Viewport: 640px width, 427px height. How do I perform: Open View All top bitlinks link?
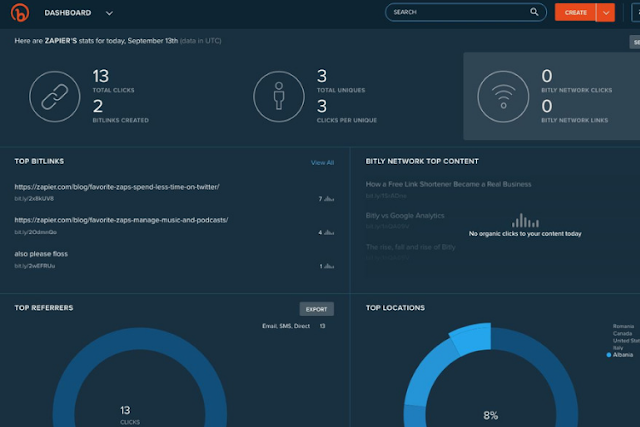click(322, 162)
